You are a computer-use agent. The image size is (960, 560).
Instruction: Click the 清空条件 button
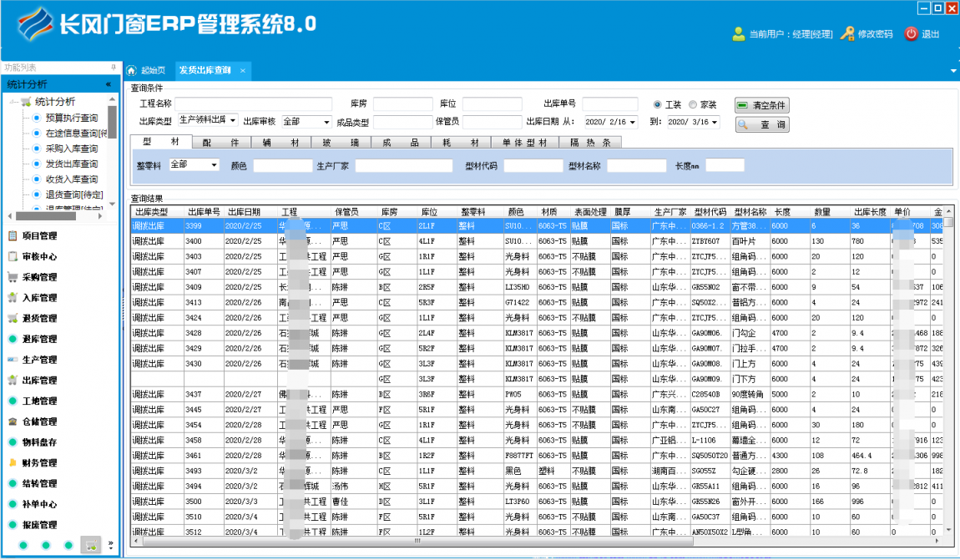click(x=761, y=105)
